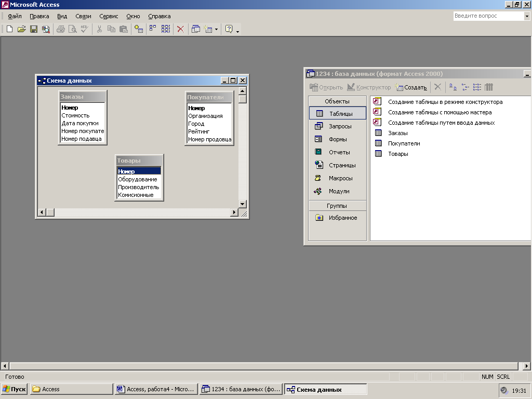
Task: Switch to 'Access, работа4' taskbar button
Action: tap(156, 389)
